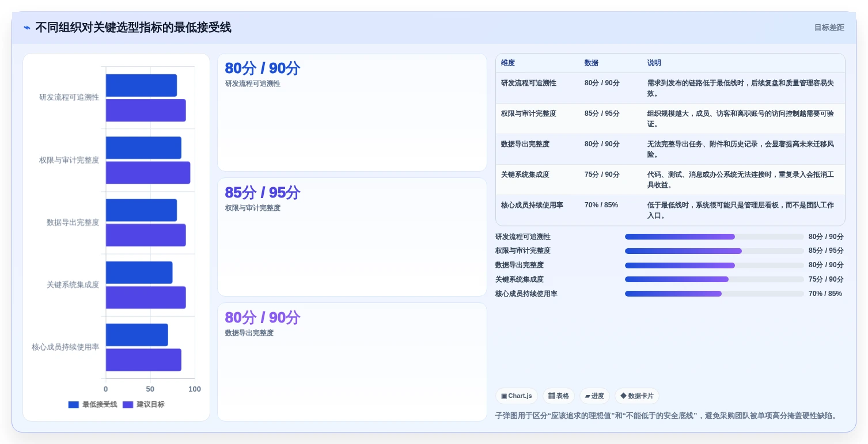868x444 pixels.
Task: Open the 80分 / 90分 研发流程可追溯性 card
Action: (x=352, y=112)
